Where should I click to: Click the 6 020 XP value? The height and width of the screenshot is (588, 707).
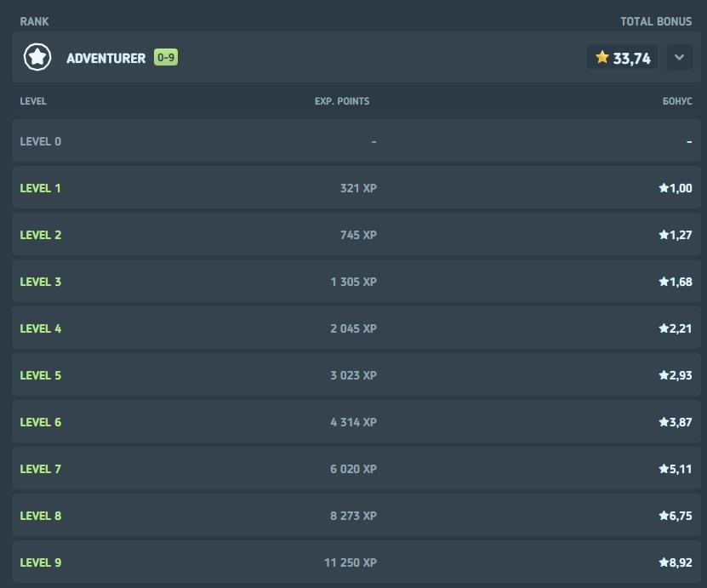[354, 470]
